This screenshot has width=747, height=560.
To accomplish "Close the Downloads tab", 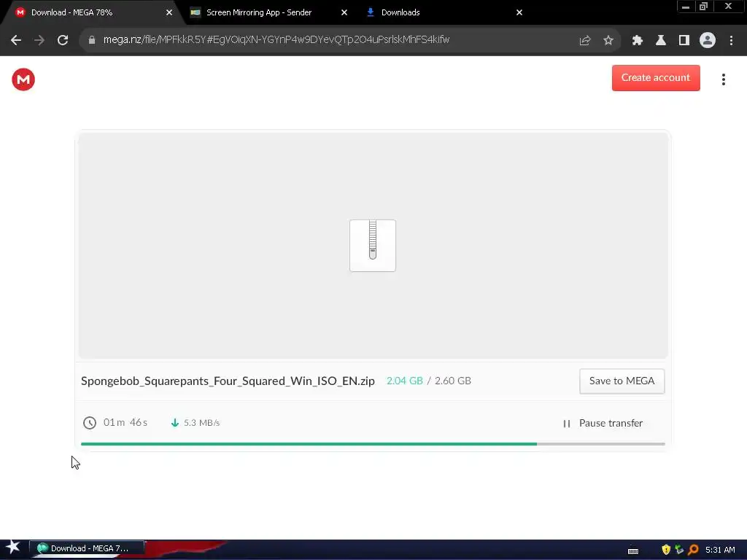I will tap(519, 12).
